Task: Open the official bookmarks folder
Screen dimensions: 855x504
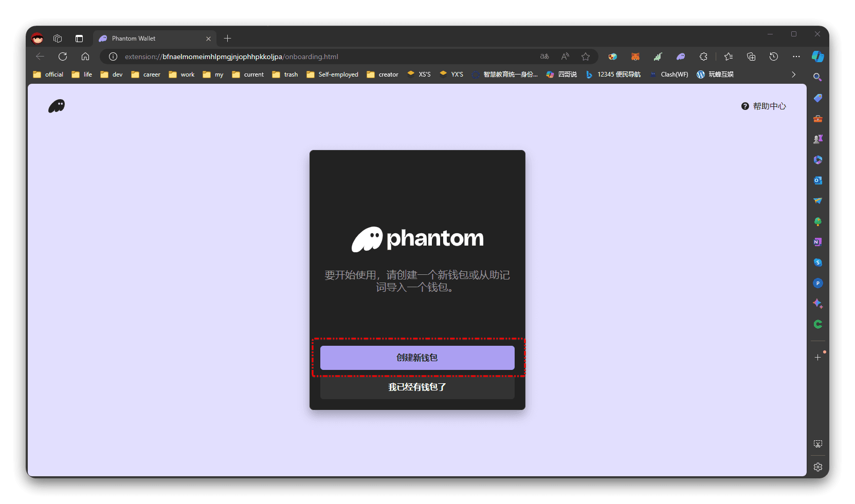Action: pos(48,74)
